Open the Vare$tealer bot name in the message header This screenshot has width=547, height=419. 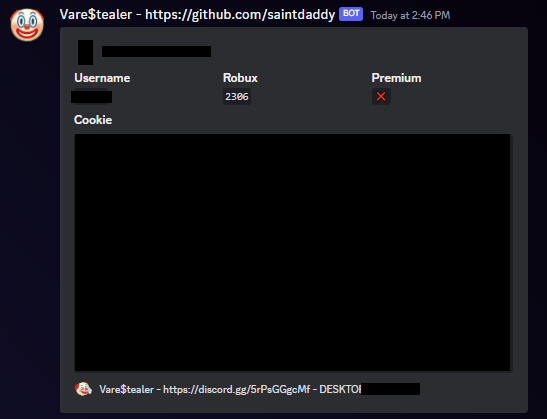click(x=96, y=15)
